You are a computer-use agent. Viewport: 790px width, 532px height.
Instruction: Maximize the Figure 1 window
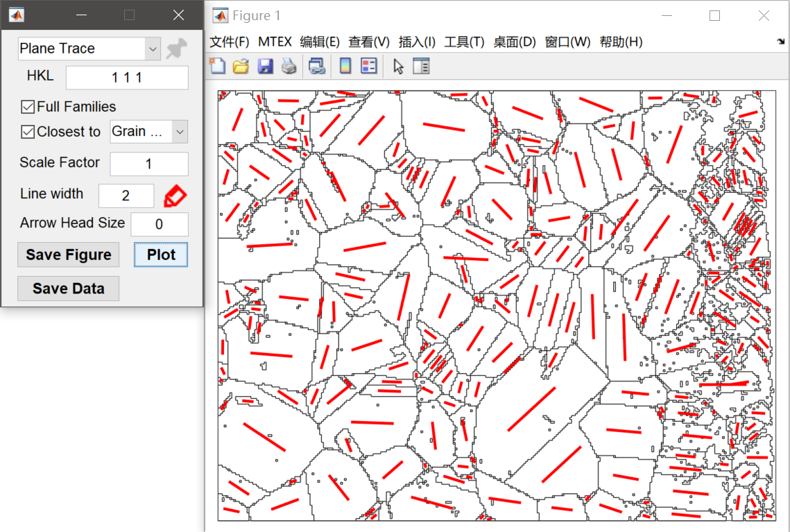click(x=714, y=16)
